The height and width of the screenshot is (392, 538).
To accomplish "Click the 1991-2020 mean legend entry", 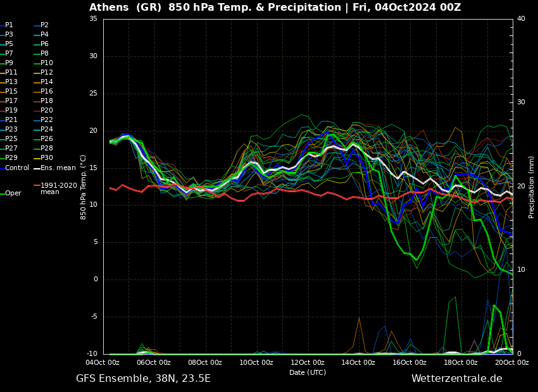I will 58,189.
